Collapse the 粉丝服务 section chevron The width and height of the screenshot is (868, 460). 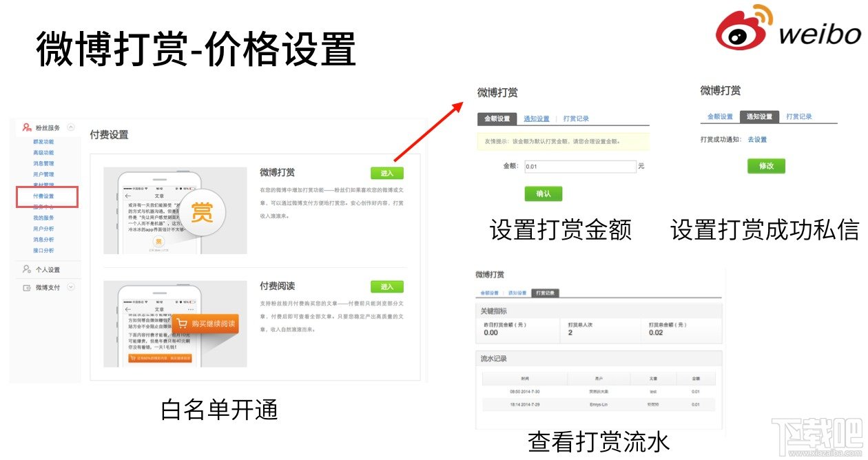71,127
